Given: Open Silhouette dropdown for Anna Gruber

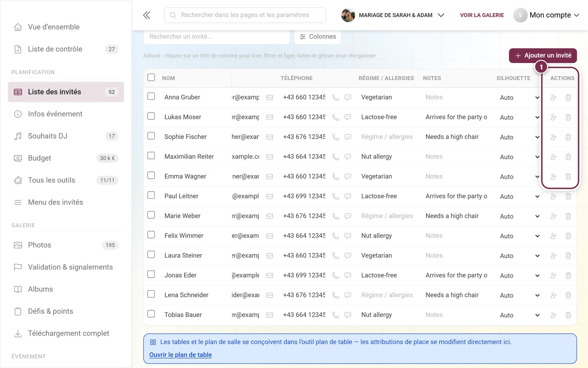Looking at the screenshot, I should [519, 97].
